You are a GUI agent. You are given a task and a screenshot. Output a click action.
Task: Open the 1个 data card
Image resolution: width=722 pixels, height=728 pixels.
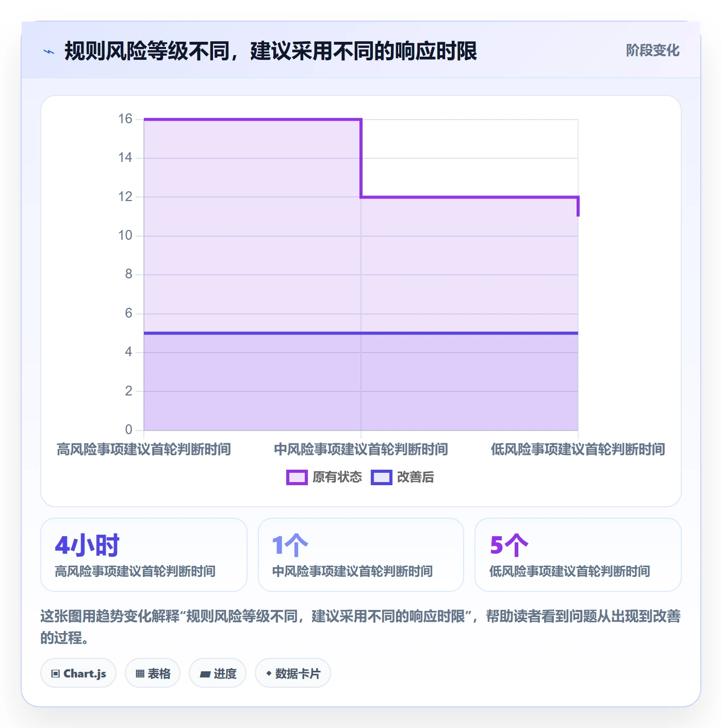coord(361,555)
